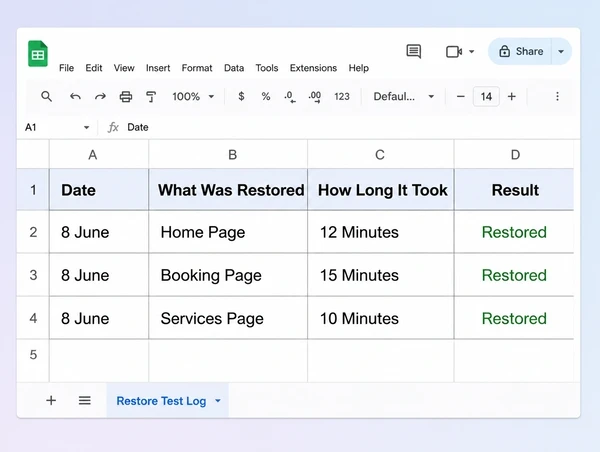
Task: Click the Share button
Action: coord(521,51)
